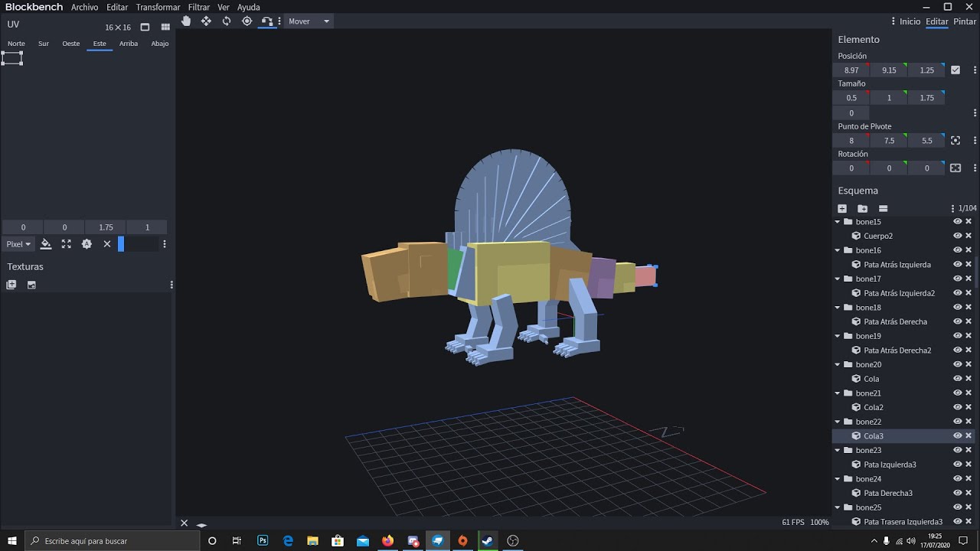The image size is (980, 551).
Task: Click the hand Move tool icon
Action: pos(186,21)
